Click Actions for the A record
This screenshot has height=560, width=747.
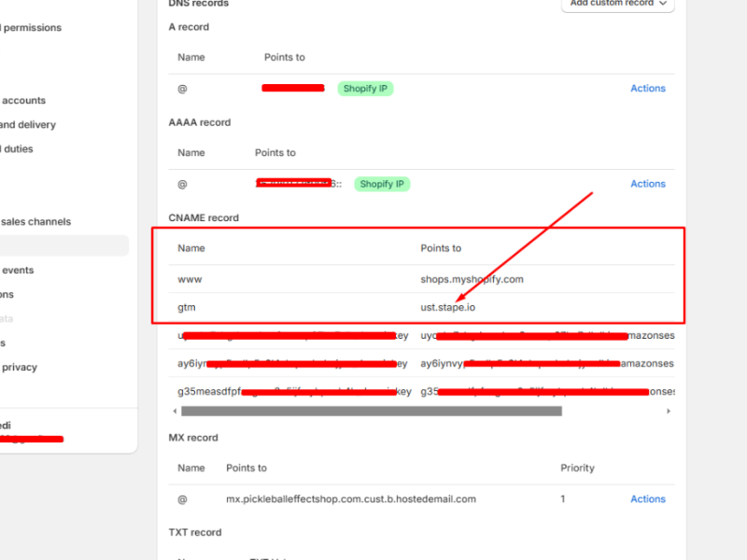[x=648, y=88]
